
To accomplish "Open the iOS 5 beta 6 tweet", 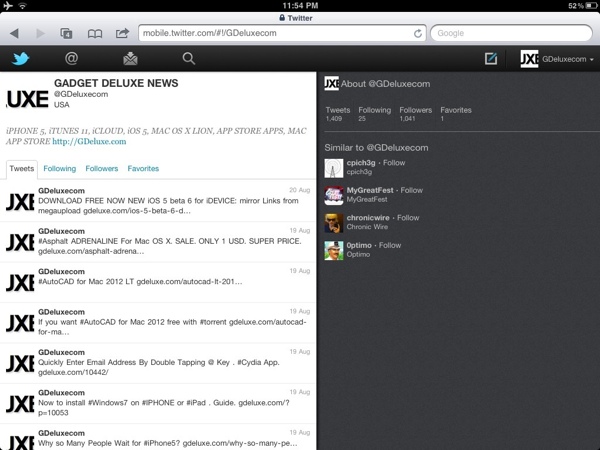I will (x=158, y=201).
